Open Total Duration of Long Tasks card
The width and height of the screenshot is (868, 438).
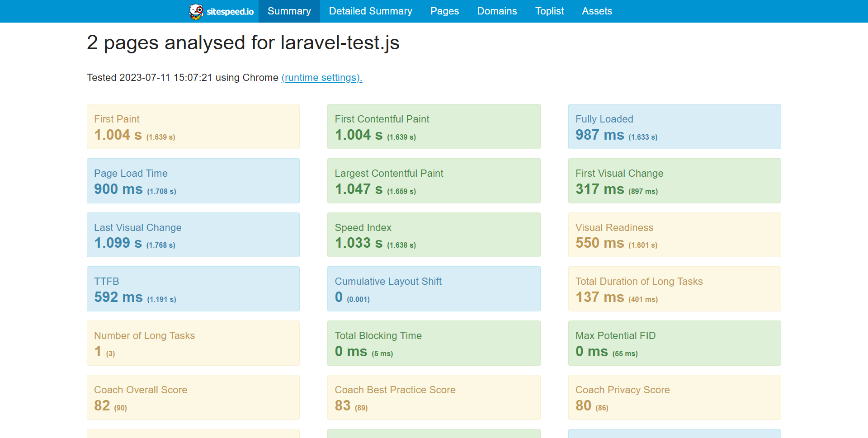[x=675, y=289]
